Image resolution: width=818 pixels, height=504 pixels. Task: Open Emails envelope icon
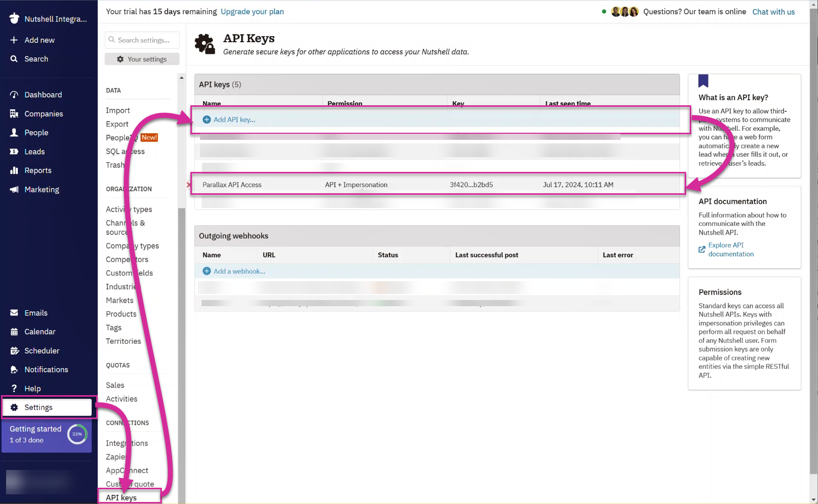[14, 313]
